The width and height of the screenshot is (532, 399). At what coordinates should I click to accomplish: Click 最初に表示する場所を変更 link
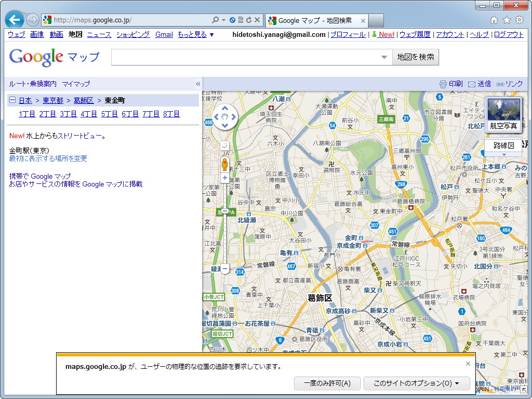coord(48,158)
